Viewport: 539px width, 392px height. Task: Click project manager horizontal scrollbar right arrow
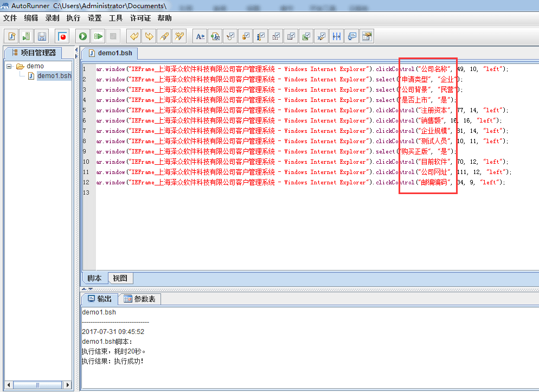(68, 384)
